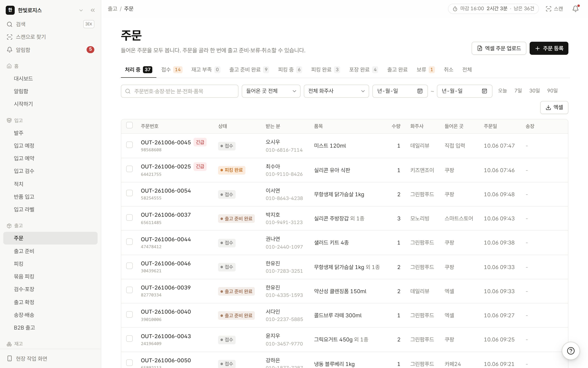Check order OUT-261006-0025
588x368 pixels.
tap(129, 169)
